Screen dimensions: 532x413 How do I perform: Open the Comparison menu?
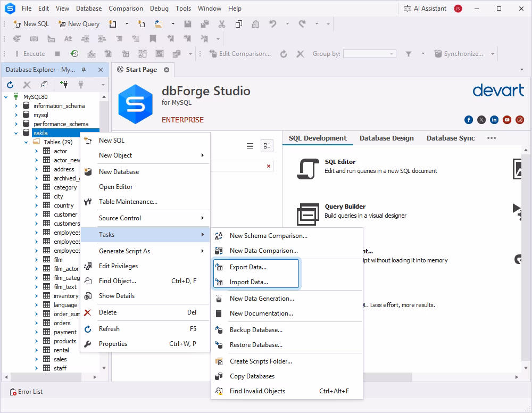[x=126, y=9]
